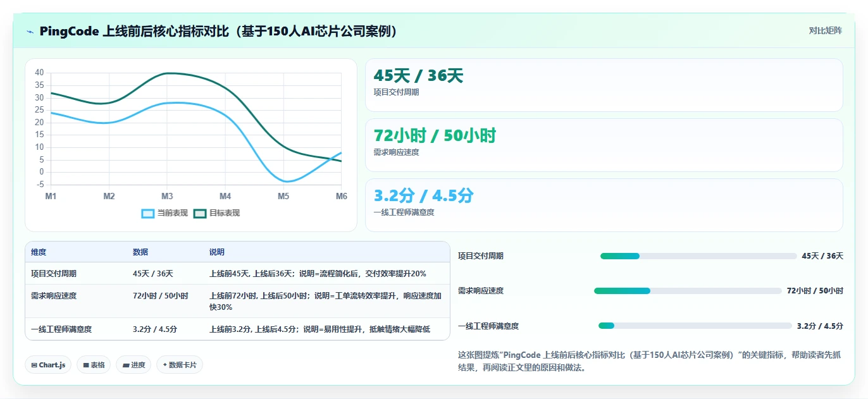Click the lightning icon beside PingCode title

[30, 32]
